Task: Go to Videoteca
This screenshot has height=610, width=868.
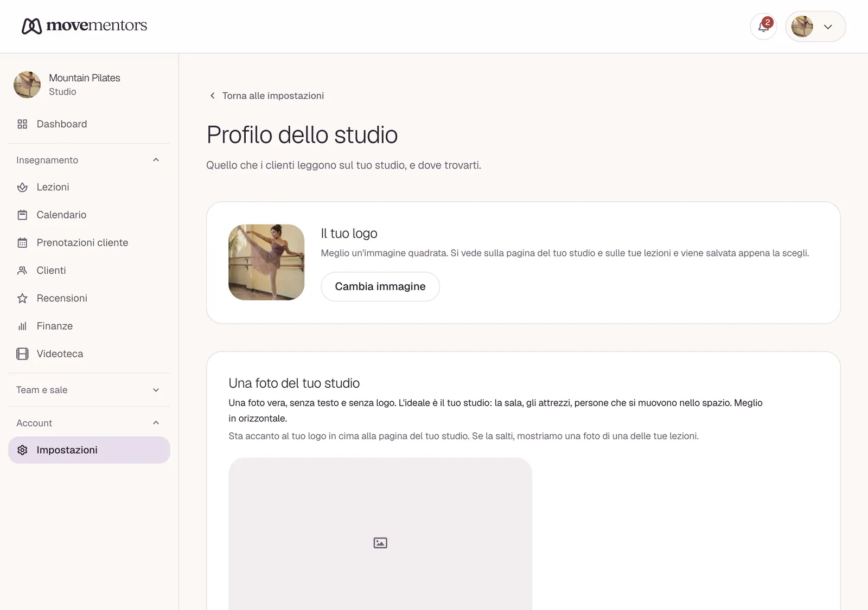Action: click(x=89, y=354)
